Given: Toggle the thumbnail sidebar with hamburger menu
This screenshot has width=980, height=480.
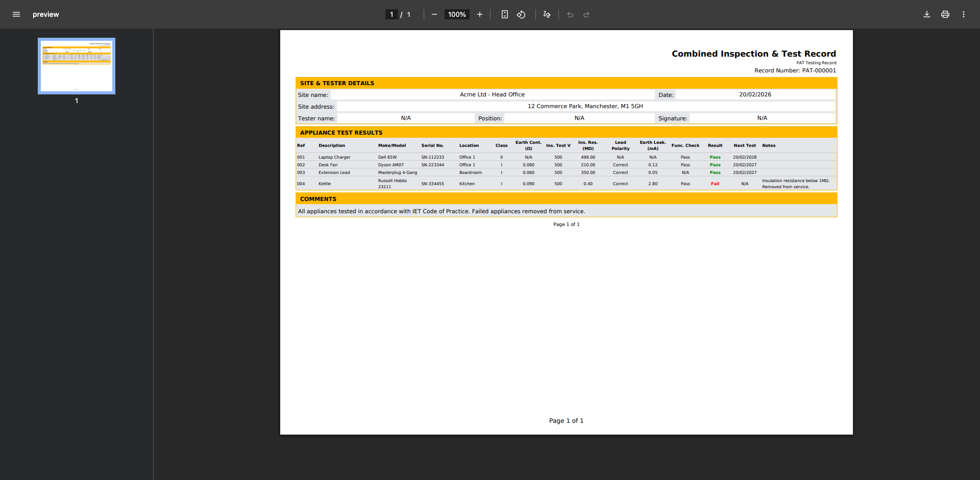Looking at the screenshot, I should [16, 14].
